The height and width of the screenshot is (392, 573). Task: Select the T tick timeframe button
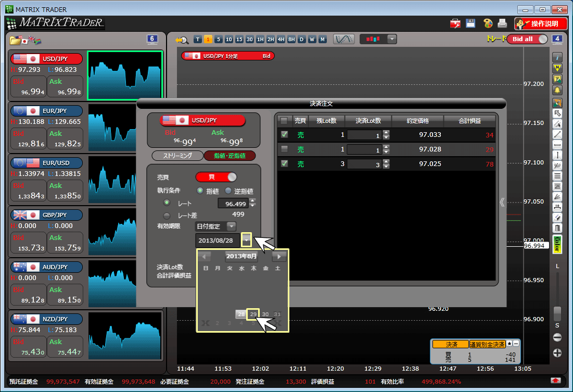198,40
